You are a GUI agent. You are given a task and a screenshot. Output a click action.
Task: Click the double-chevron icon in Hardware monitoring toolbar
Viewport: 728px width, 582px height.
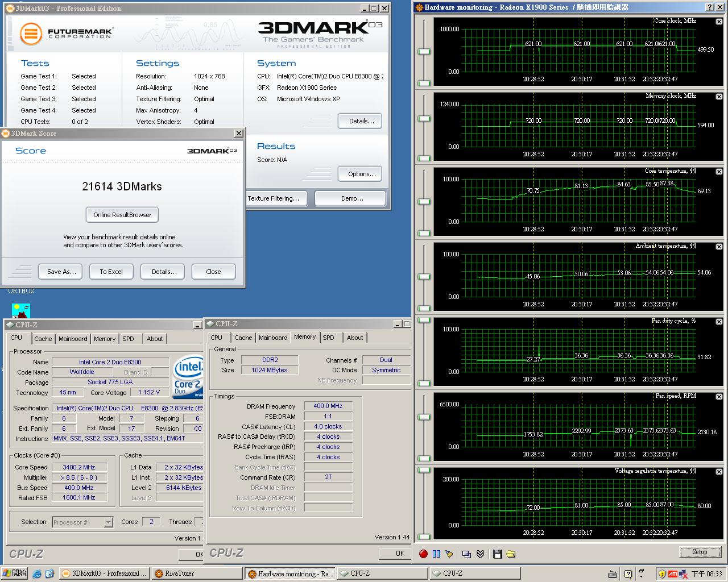(x=481, y=554)
